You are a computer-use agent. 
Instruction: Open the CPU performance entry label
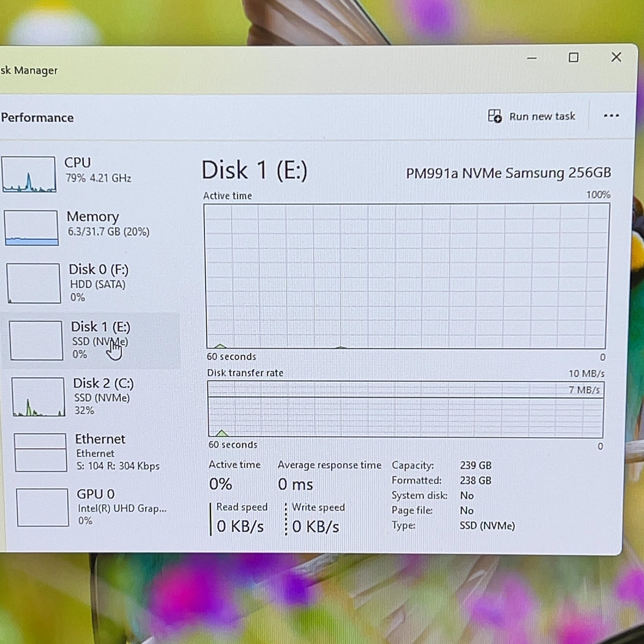pyautogui.click(x=78, y=163)
